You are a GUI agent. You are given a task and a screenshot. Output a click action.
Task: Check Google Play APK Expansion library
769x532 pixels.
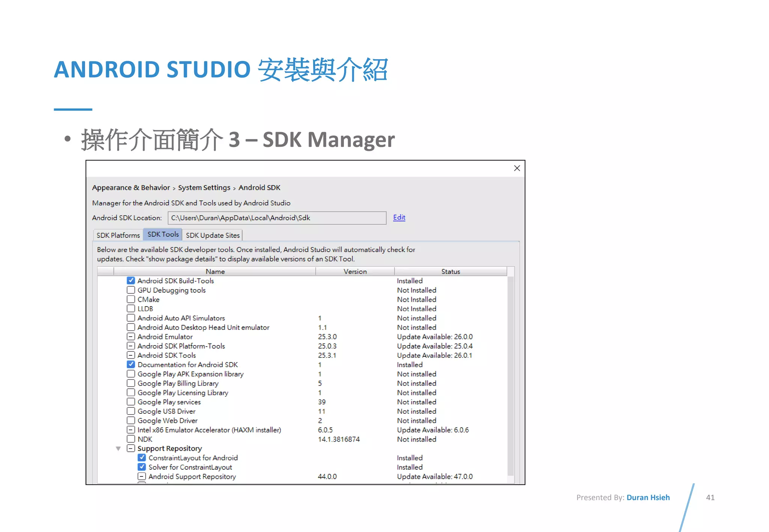pyautogui.click(x=131, y=374)
